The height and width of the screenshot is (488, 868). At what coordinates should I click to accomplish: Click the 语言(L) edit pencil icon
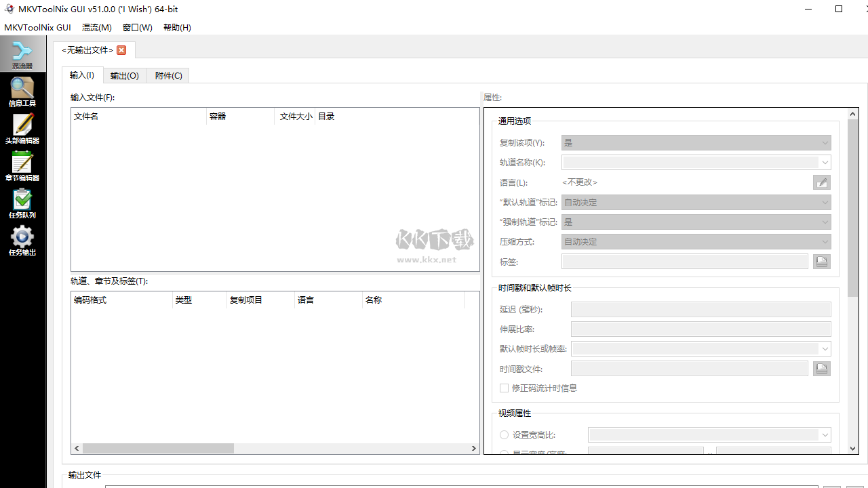(x=821, y=182)
